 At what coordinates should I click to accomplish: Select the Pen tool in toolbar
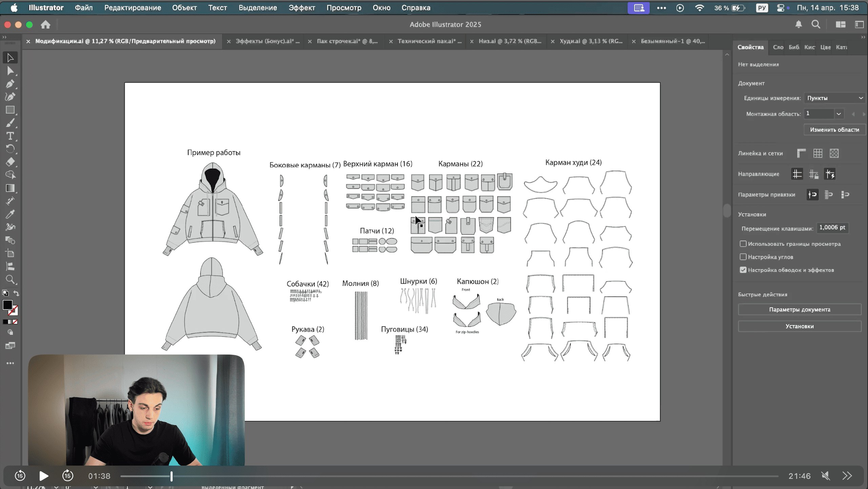point(10,84)
